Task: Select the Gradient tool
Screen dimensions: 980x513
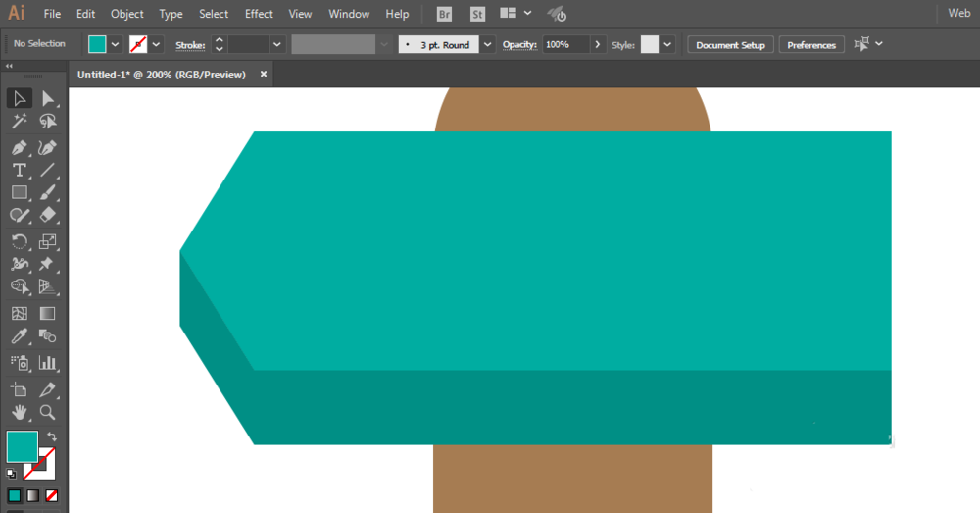Action: coord(47,314)
